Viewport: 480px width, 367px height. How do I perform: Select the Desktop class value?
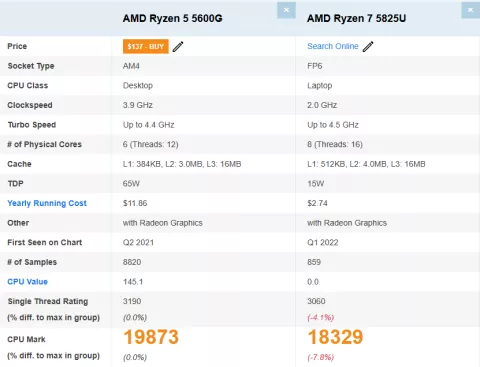(138, 86)
